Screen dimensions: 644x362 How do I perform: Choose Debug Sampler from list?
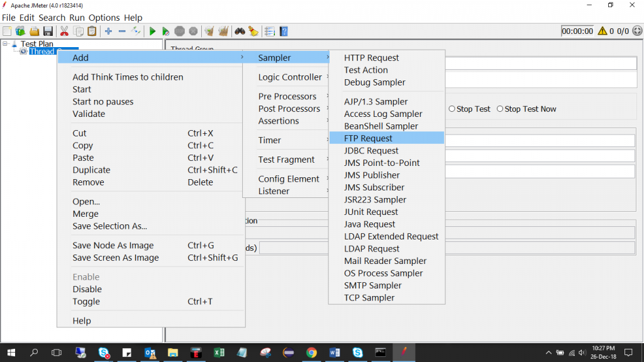387,82
